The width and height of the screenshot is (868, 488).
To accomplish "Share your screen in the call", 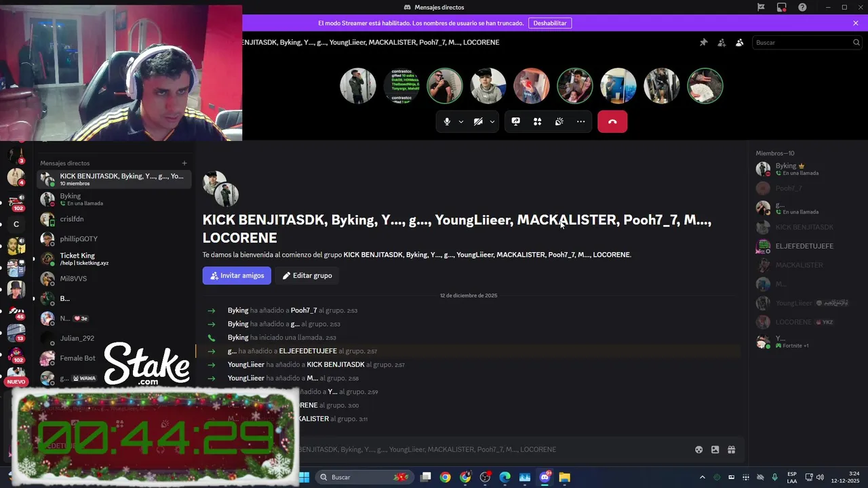I will pos(516,121).
